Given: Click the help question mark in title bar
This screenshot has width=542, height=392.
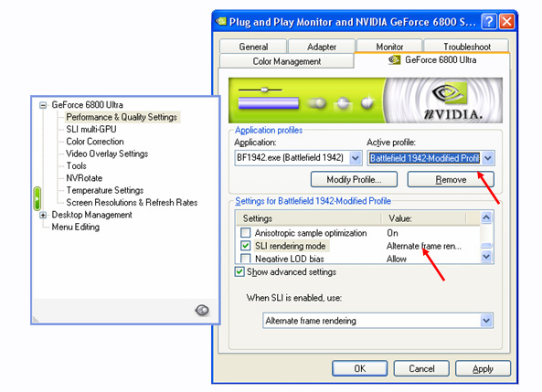Looking at the screenshot, I should pos(489,22).
